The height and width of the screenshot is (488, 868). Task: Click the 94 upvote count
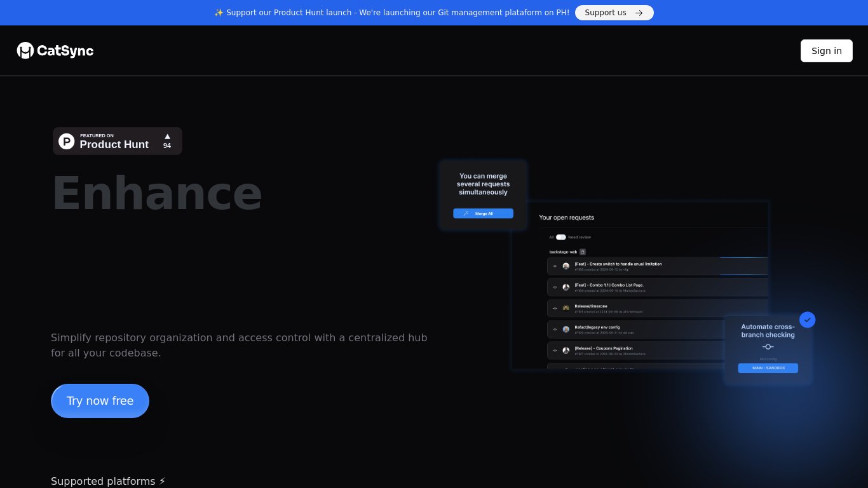167,146
